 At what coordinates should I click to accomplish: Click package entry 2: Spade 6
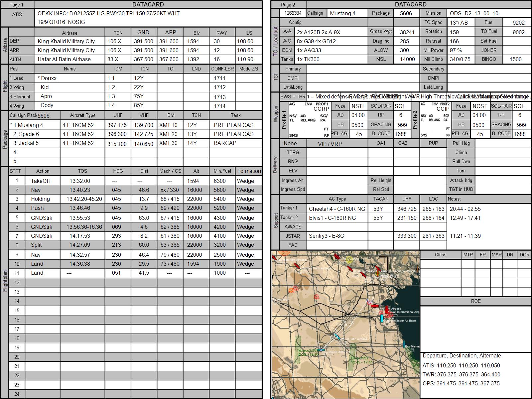26,134
